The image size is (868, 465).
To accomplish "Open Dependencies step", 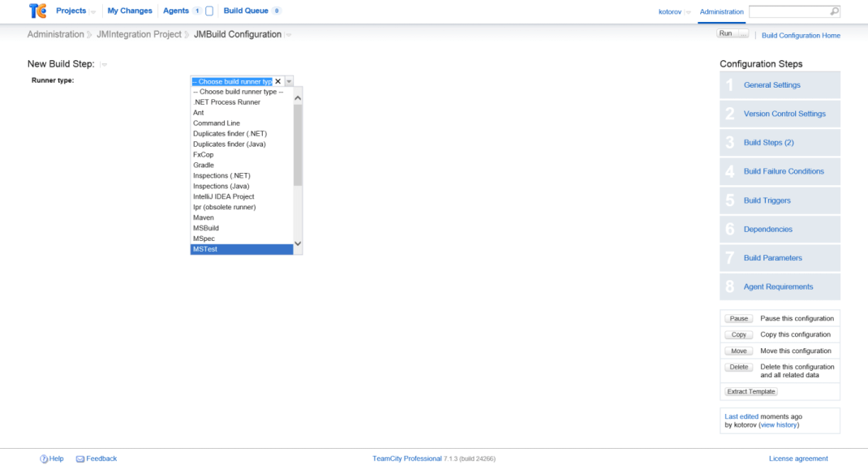I will coord(780,229).
